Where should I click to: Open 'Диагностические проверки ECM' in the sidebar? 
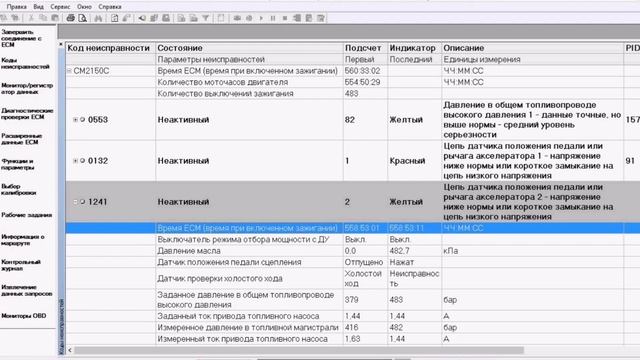pyautogui.click(x=27, y=113)
